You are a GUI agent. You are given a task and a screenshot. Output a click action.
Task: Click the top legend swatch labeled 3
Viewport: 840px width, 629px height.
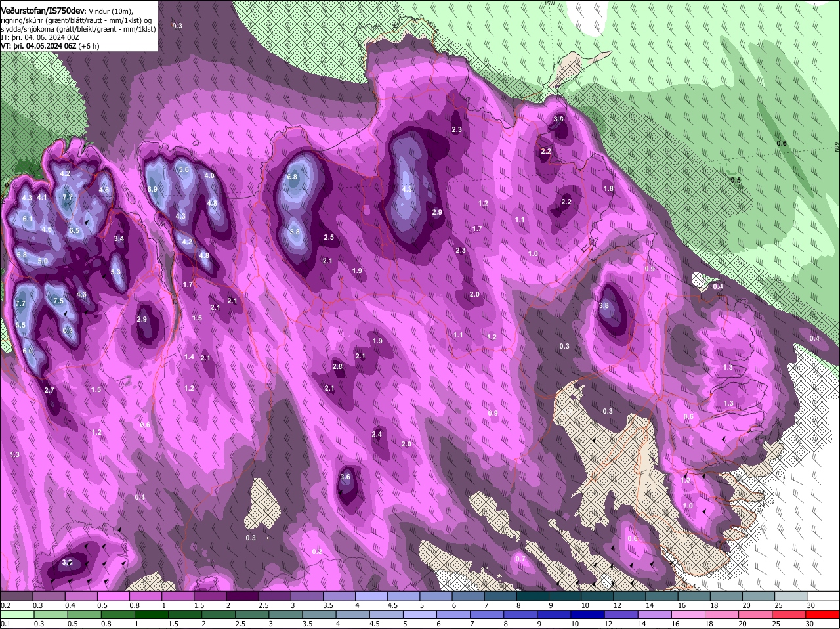click(x=306, y=596)
